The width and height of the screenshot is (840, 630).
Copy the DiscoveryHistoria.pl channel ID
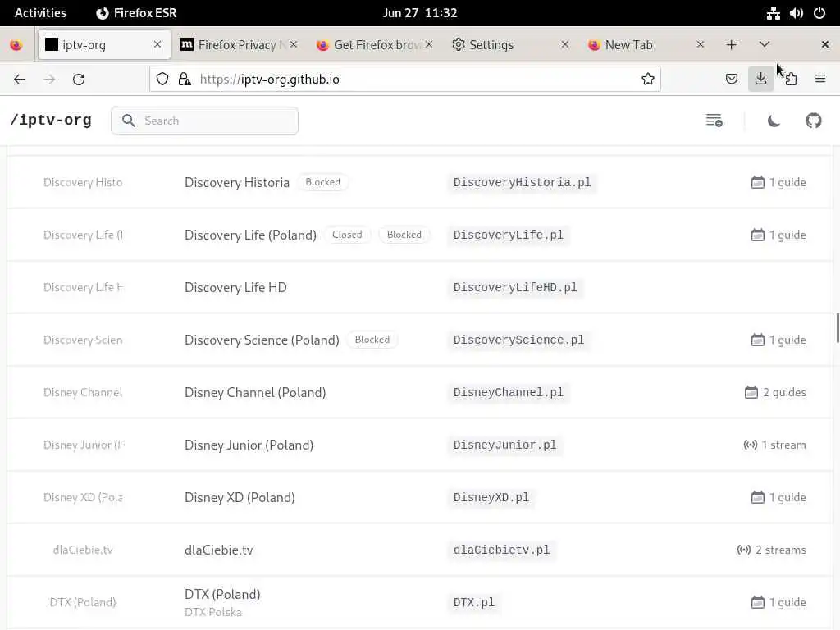pyautogui.click(x=522, y=182)
